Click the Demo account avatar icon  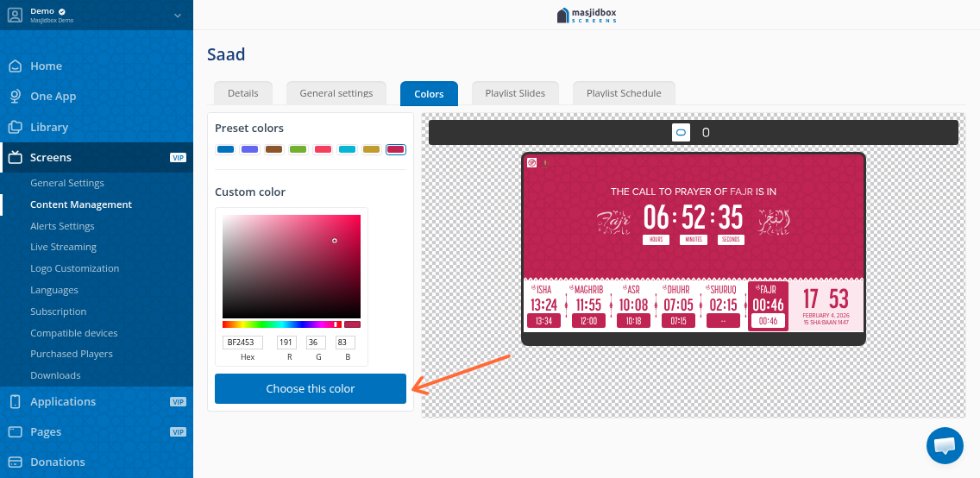click(x=15, y=15)
